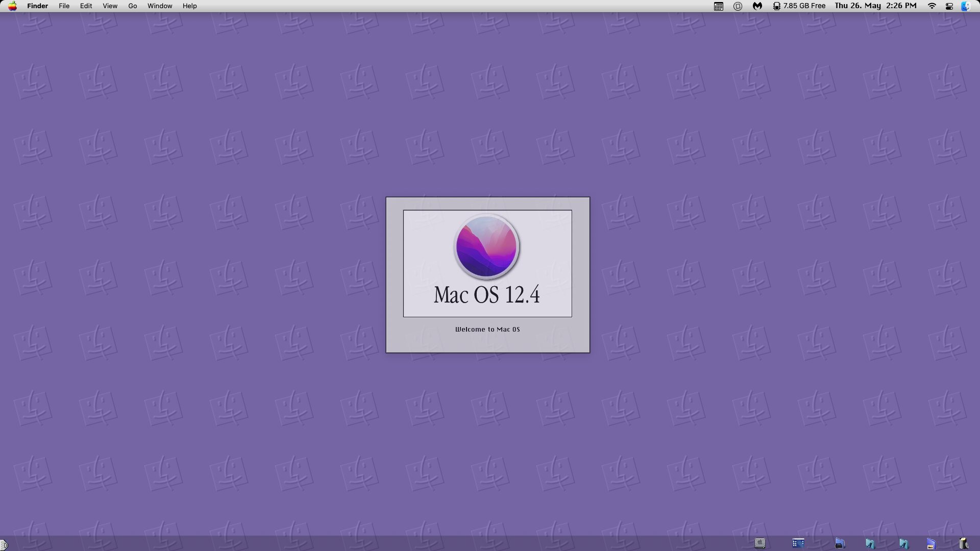Image resolution: width=980 pixels, height=551 pixels.
Task: Open the View menu
Action: point(110,6)
